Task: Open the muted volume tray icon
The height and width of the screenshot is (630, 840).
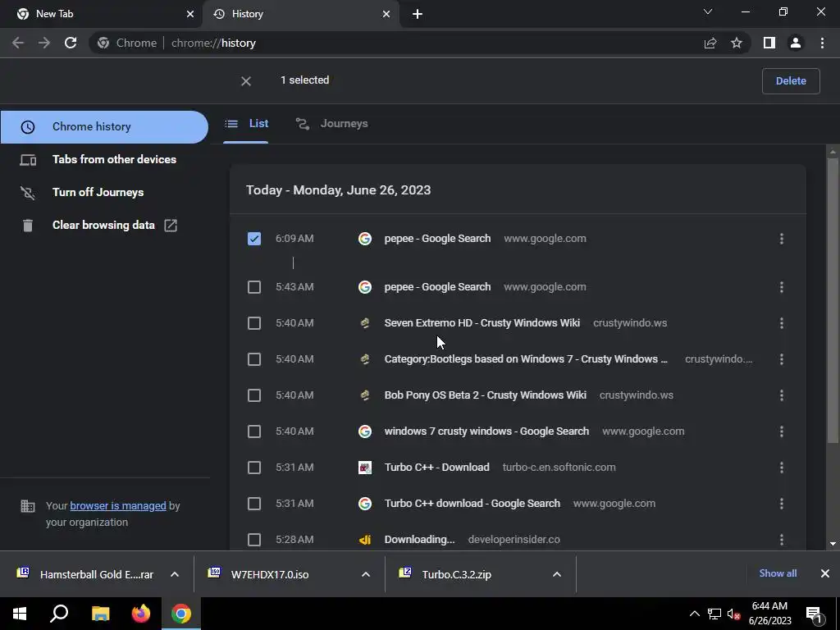Action: point(733,614)
